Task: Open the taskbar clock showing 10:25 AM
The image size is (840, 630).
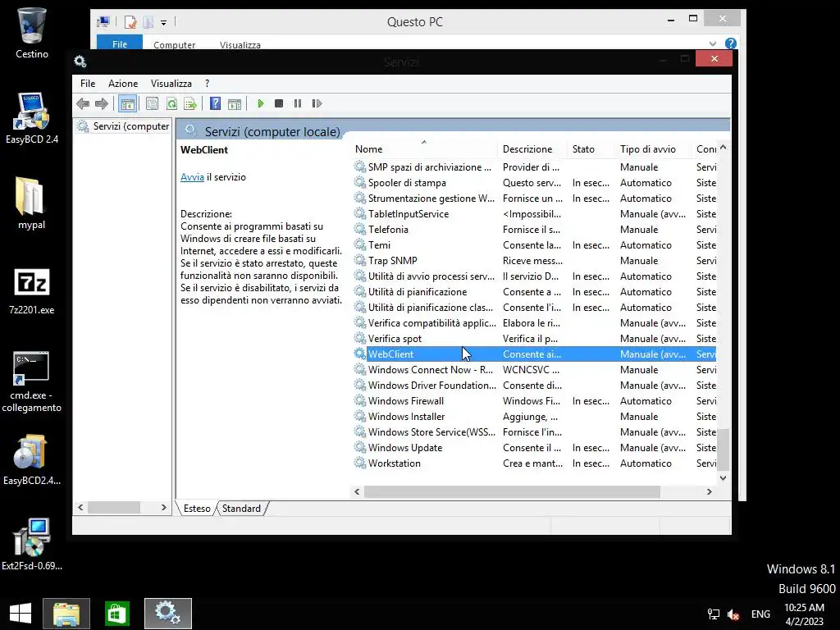Action: tap(804, 614)
